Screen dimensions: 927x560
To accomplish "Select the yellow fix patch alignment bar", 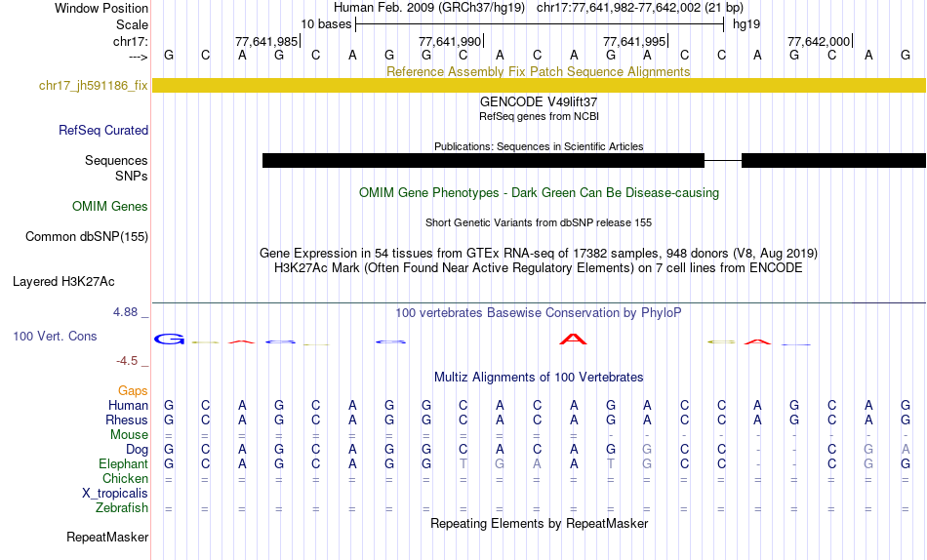I will pyautogui.click(x=539, y=85).
